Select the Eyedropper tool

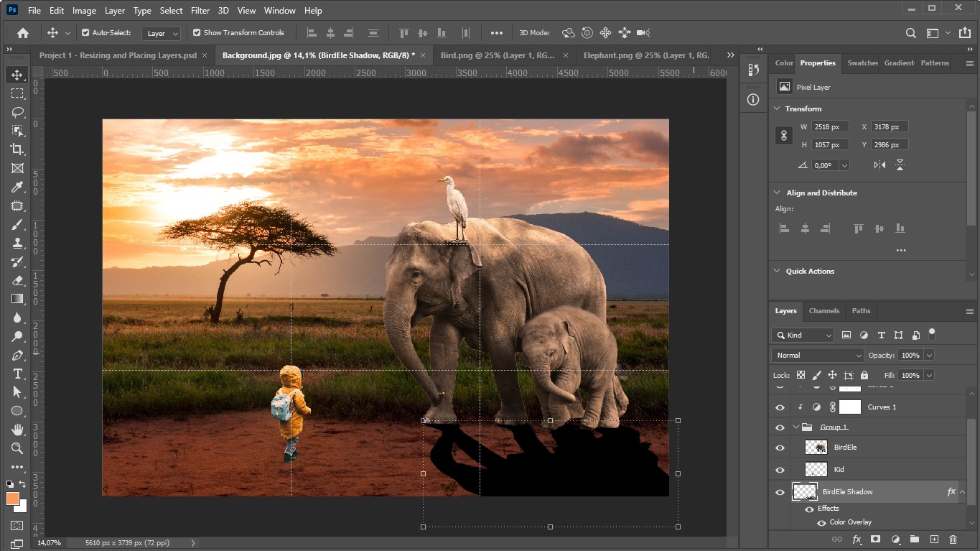point(17,187)
